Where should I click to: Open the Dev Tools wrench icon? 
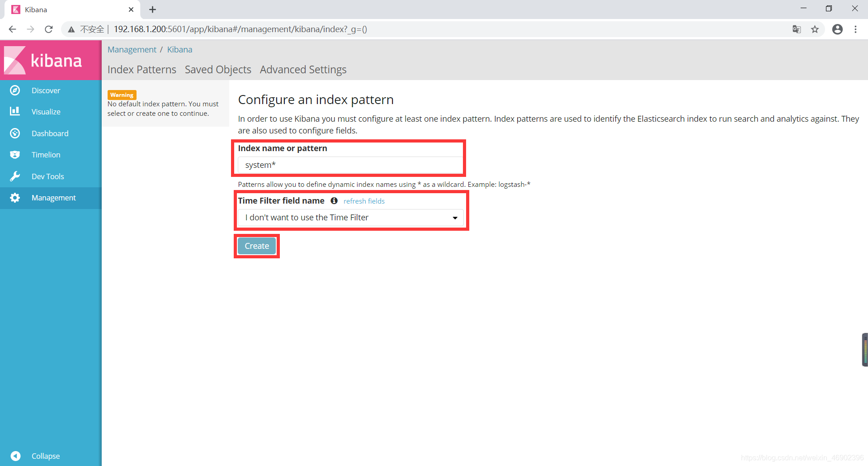click(x=15, y=176)
